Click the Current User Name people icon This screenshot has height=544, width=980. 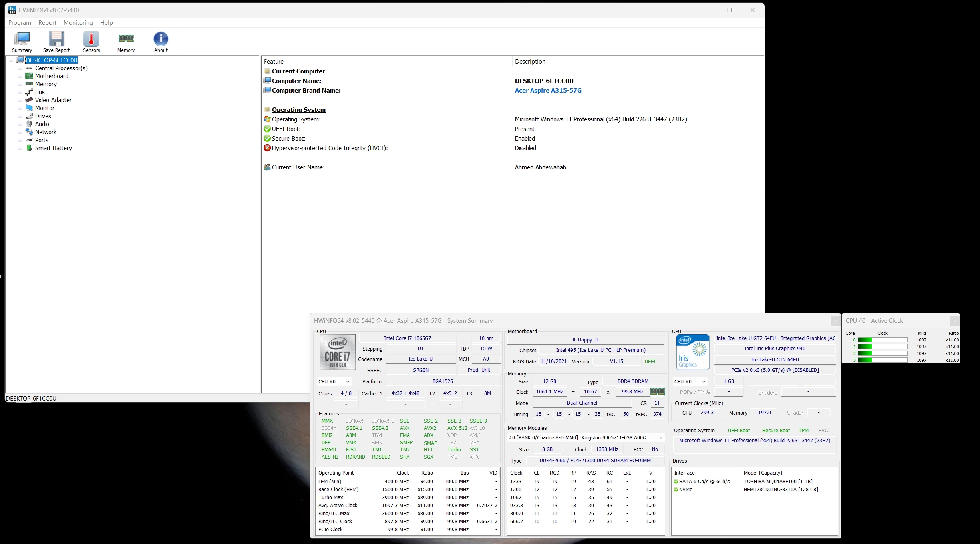point(267,167)
